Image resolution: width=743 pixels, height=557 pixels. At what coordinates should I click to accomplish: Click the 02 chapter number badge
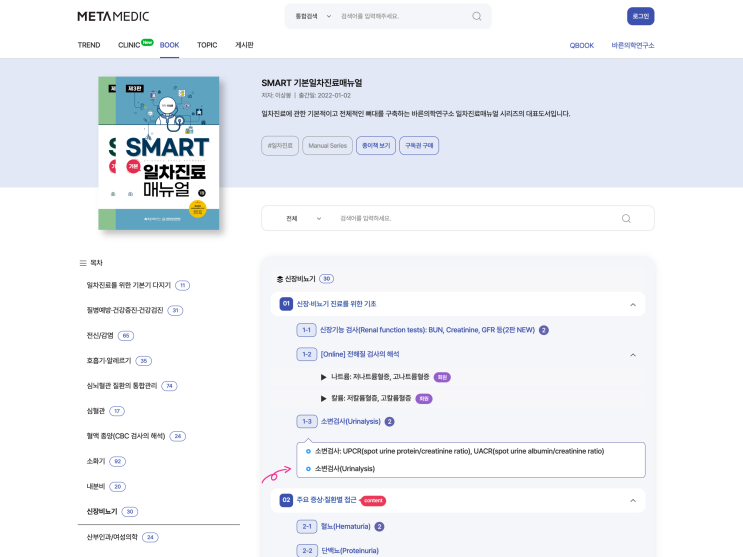(x=286, y=500)
